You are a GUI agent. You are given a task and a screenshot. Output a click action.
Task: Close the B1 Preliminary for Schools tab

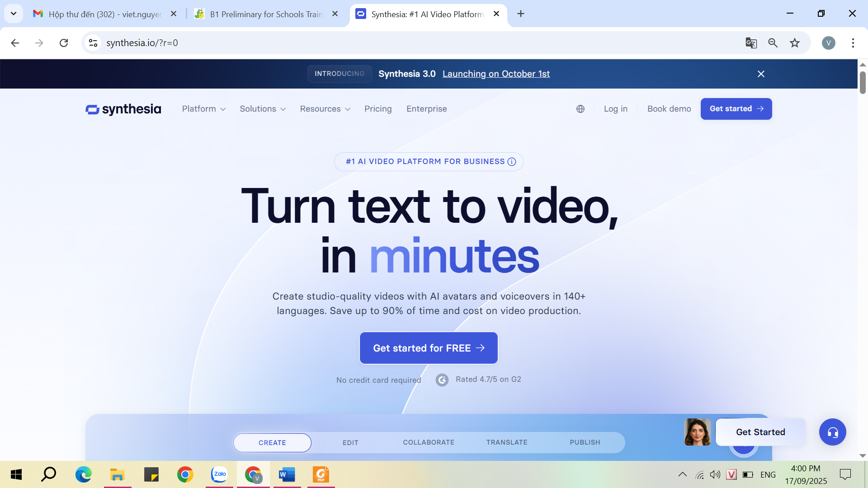[x=335, y=14]
